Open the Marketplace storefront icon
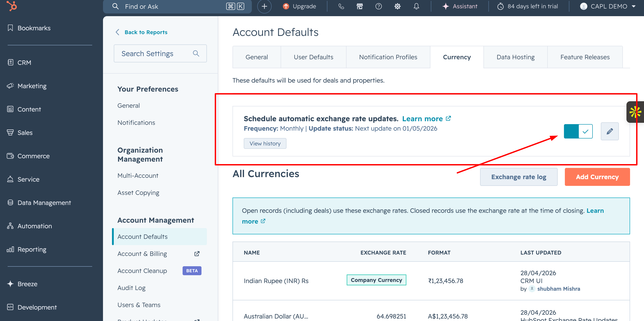The image size is (644, 321). tap(360, 7)
